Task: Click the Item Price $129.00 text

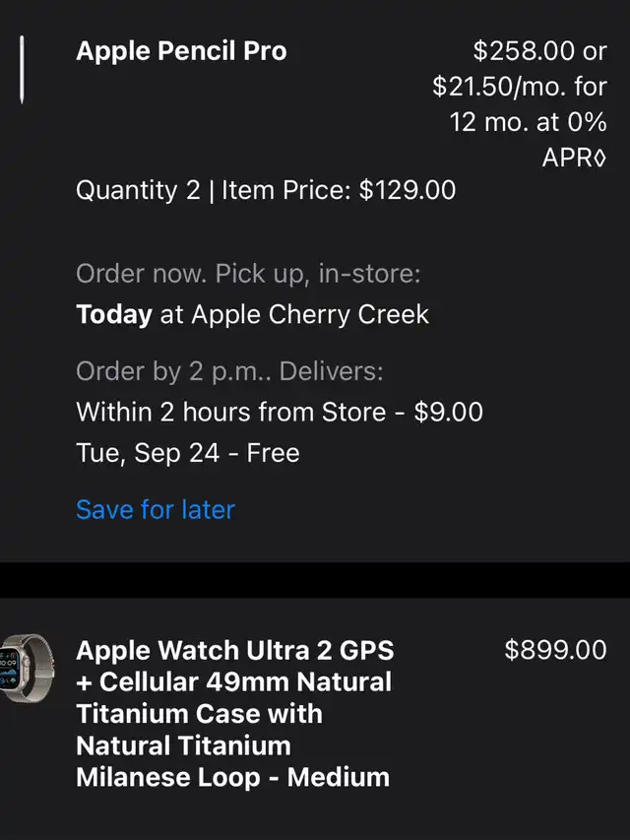Action: 339,190
